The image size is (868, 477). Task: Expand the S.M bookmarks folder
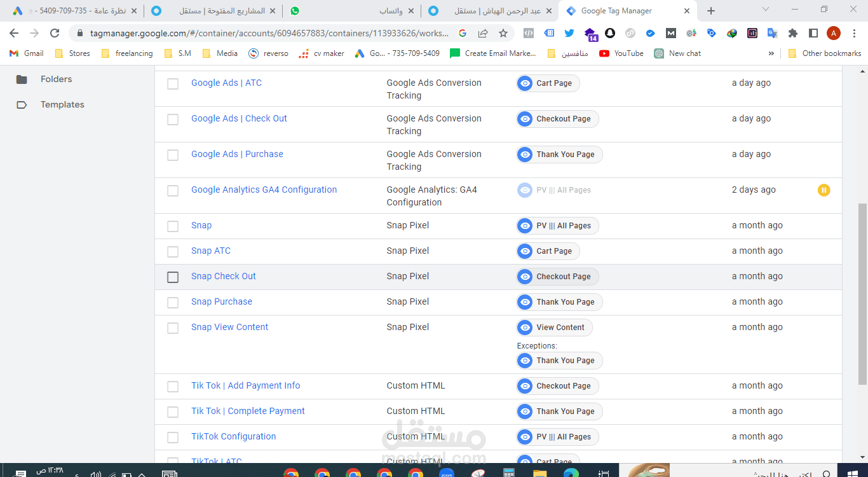coord(177,53)
